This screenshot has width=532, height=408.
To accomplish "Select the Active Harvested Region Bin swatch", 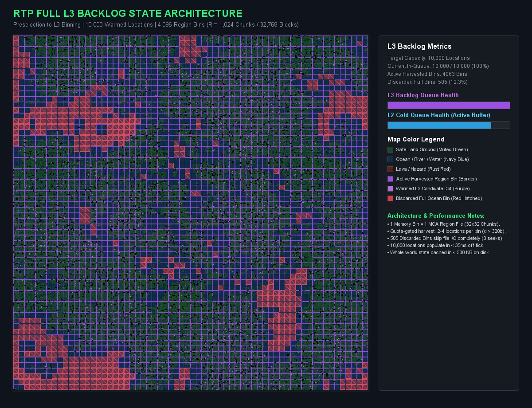I will click(390, 179).
